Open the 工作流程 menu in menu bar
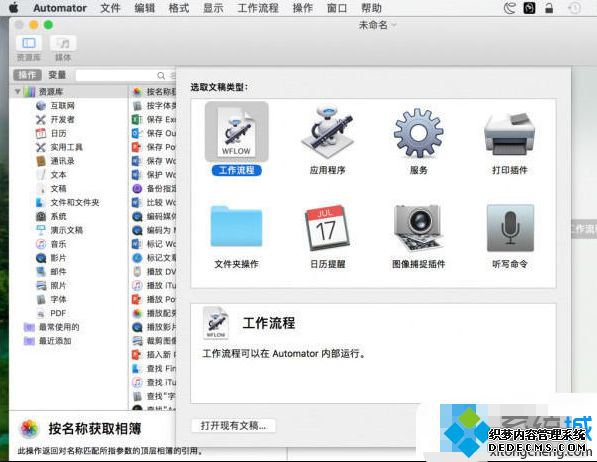 tap(258, 8)
